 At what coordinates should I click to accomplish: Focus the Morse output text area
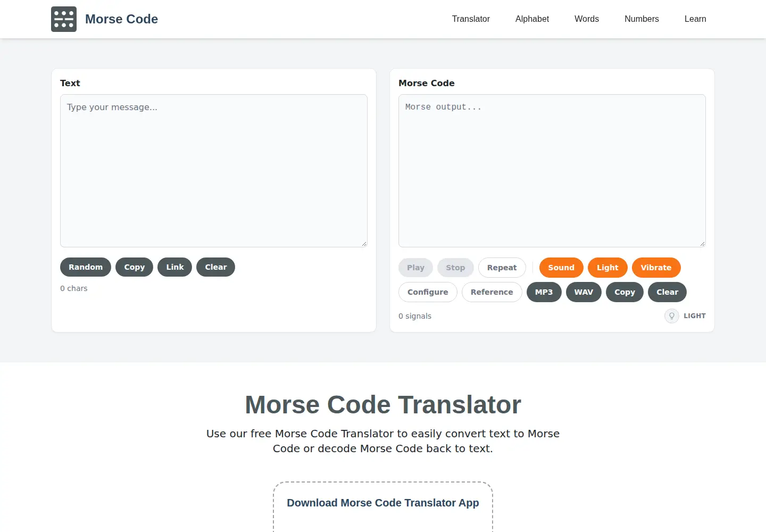pos(552,171)
